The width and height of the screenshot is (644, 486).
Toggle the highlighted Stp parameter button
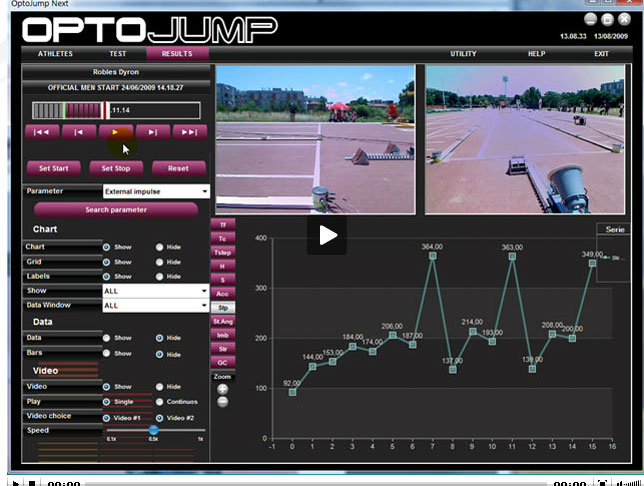point(223,308)
